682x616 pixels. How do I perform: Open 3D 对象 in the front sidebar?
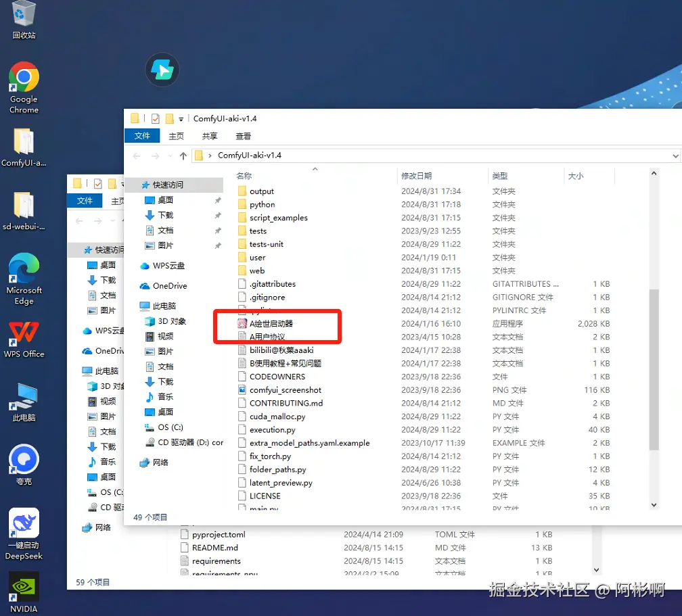tap(166, 321)
